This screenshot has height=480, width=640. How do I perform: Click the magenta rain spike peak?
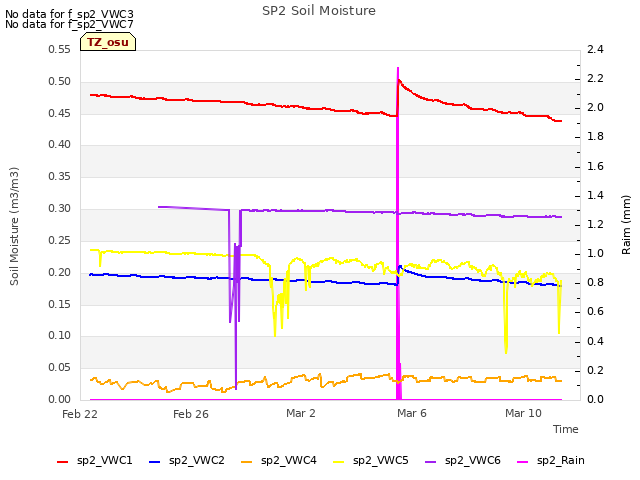(398, 68)
